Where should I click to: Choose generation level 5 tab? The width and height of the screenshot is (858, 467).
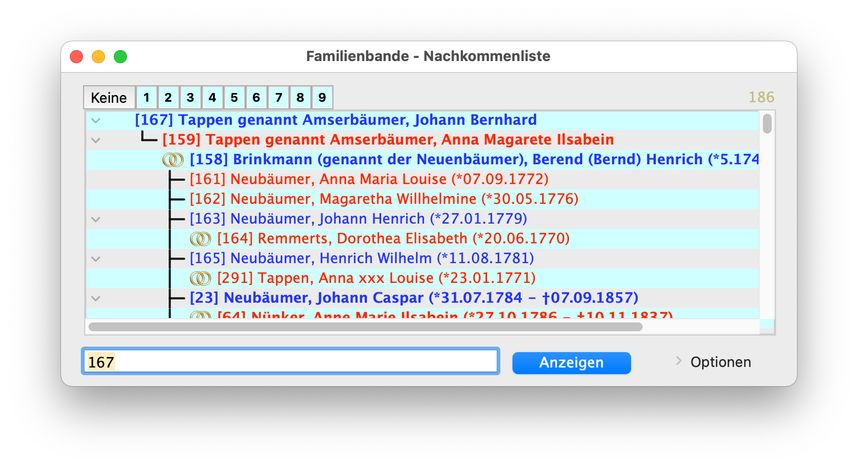tap(234, 98)
